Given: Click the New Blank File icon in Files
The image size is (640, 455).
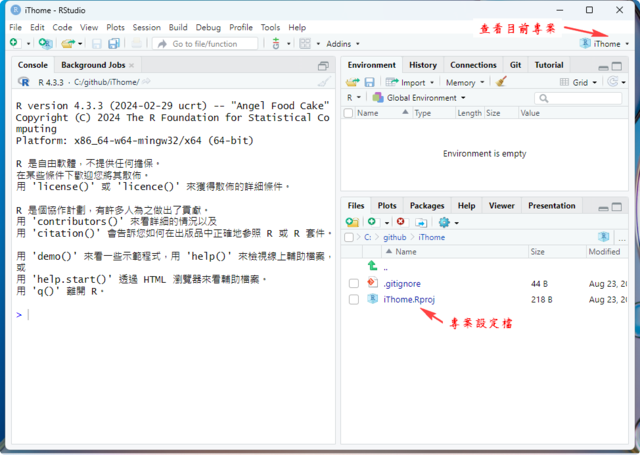Looking at the screenshot, I should tap(372, 222).
